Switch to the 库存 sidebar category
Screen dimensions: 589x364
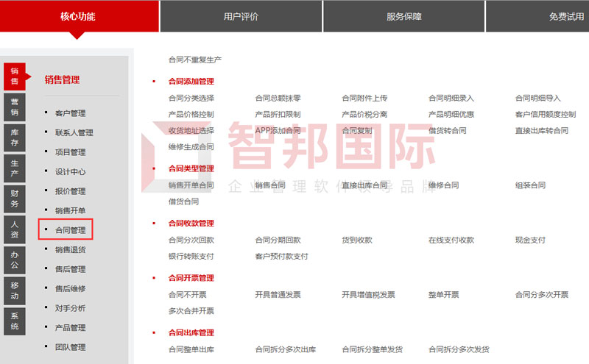tap(15, 138)
